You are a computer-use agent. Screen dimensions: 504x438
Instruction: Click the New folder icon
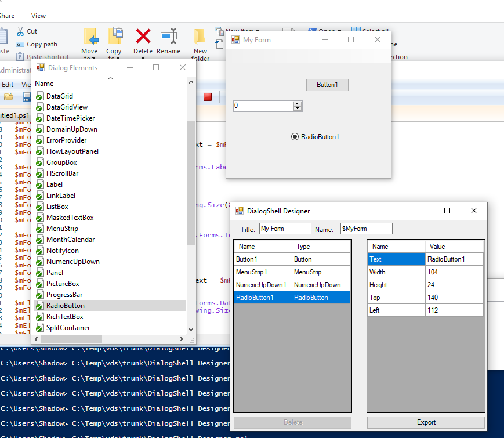200,37
